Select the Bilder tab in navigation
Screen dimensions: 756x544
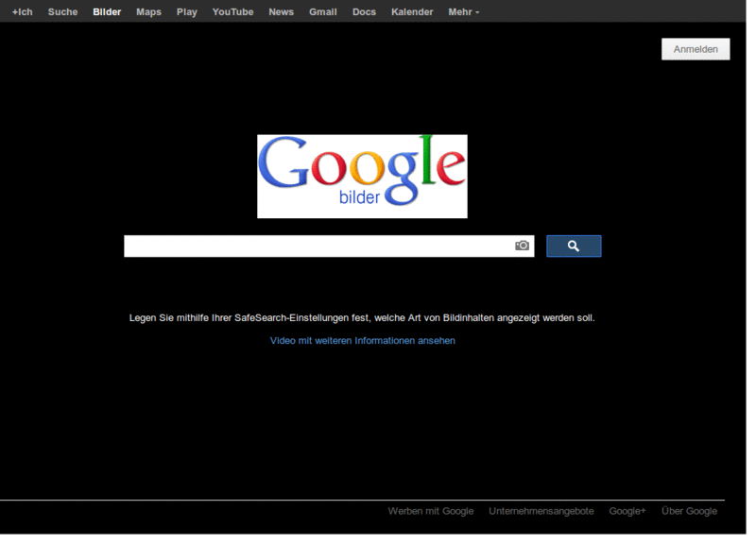click(107, 12)
